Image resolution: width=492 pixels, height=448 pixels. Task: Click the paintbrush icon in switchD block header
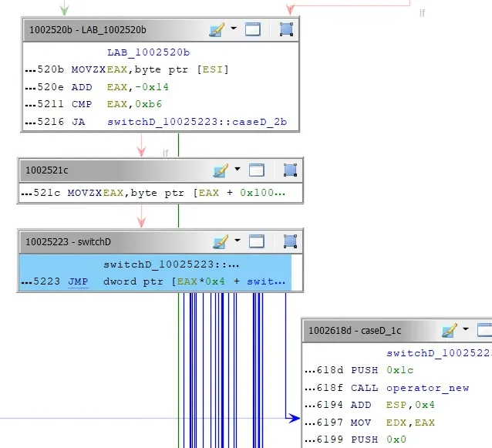[x=221, y=242]
